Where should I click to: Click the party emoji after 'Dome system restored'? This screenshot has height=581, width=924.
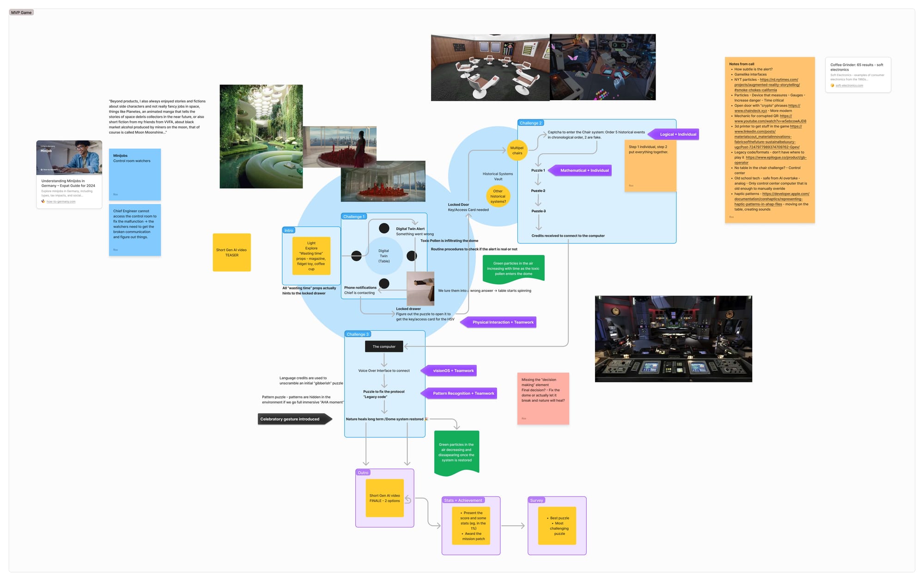pyautogui.click(x=426, y=419)
